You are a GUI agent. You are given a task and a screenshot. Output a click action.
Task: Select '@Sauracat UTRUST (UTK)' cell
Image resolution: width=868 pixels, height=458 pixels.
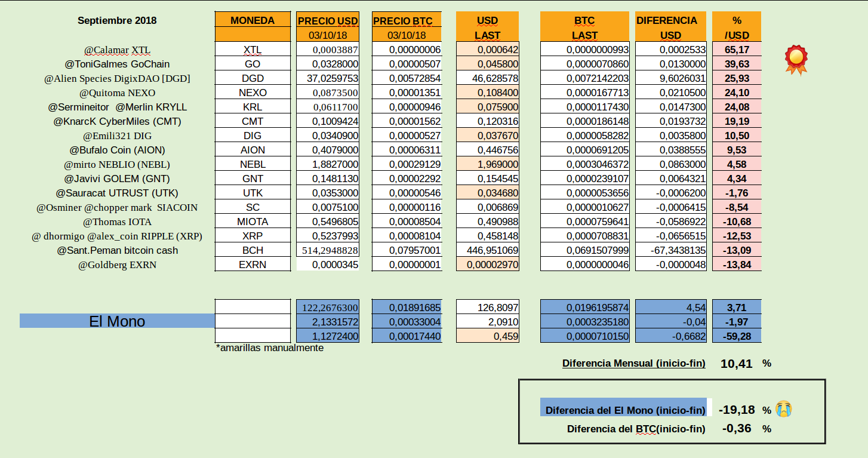[x=117, y=193]
